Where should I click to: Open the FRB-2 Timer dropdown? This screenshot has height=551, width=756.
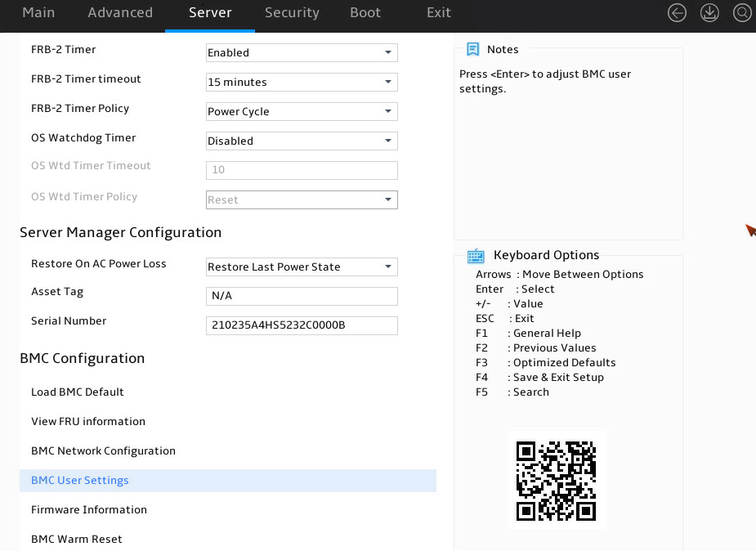[302, 52]
